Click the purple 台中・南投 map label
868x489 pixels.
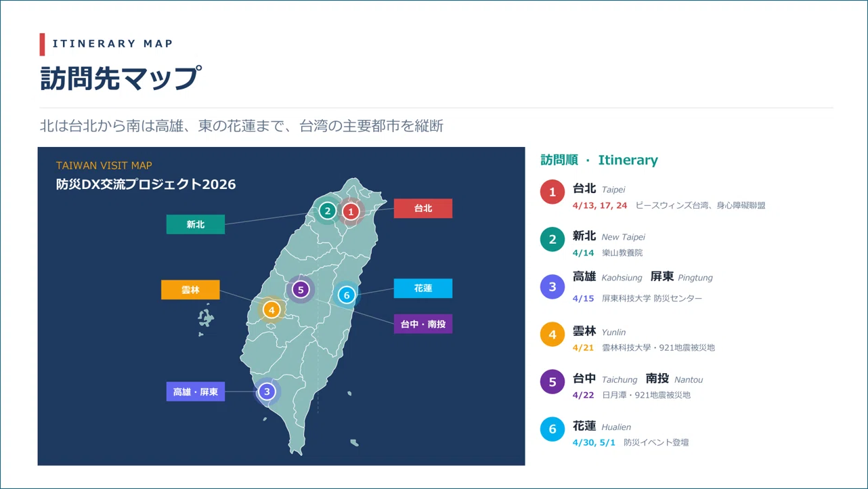pos(423,324)
